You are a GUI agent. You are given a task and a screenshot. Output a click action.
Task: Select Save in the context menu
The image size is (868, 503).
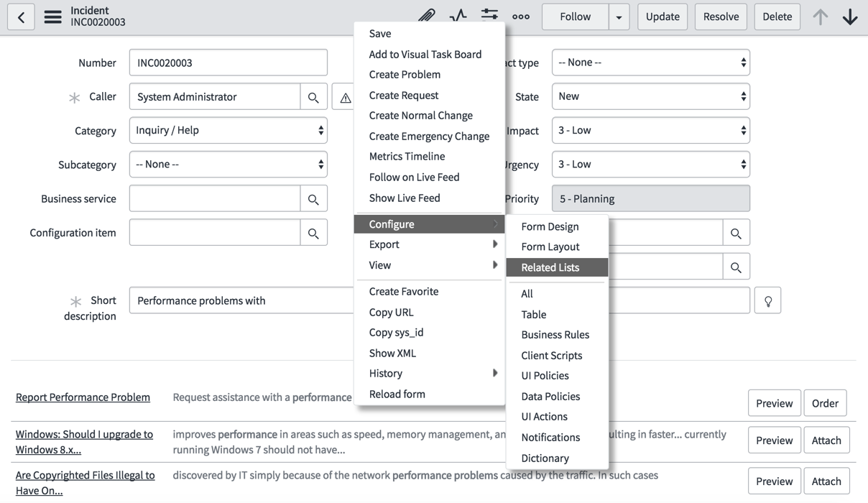click(x=430, y=34)
